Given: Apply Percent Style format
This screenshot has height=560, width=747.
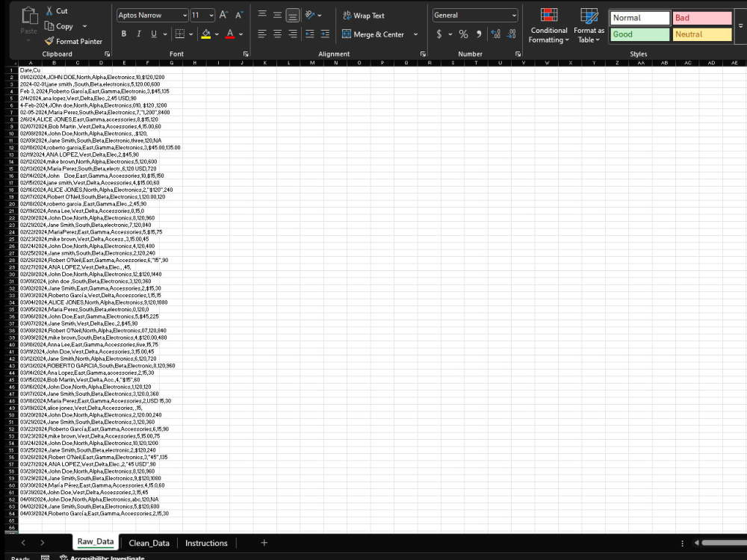Looking at the screenshot, I should tap(463, 34).
